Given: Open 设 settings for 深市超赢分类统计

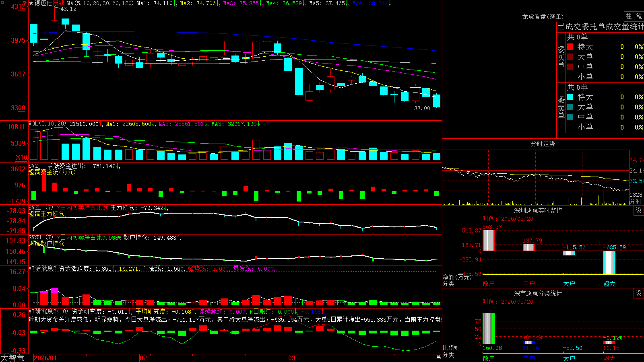Looking at the screenshot, I should pyautogui.click(x=639, y=293).
